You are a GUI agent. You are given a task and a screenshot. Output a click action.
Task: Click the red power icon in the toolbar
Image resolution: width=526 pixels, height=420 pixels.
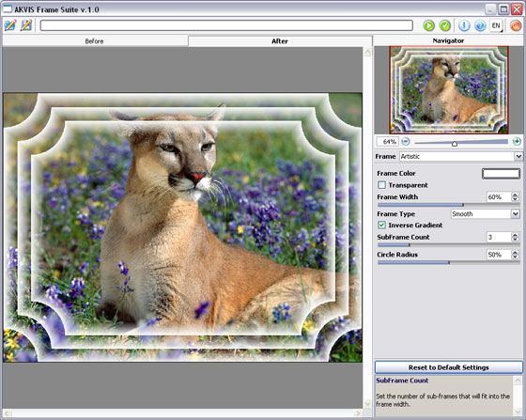[x=516, y=25]
